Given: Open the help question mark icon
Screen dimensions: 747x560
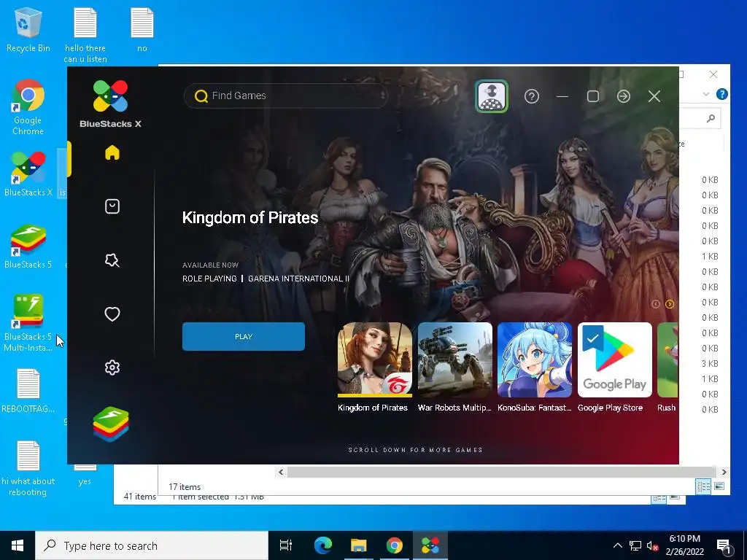Looking at the screenshot, I should tap(532, 97).
